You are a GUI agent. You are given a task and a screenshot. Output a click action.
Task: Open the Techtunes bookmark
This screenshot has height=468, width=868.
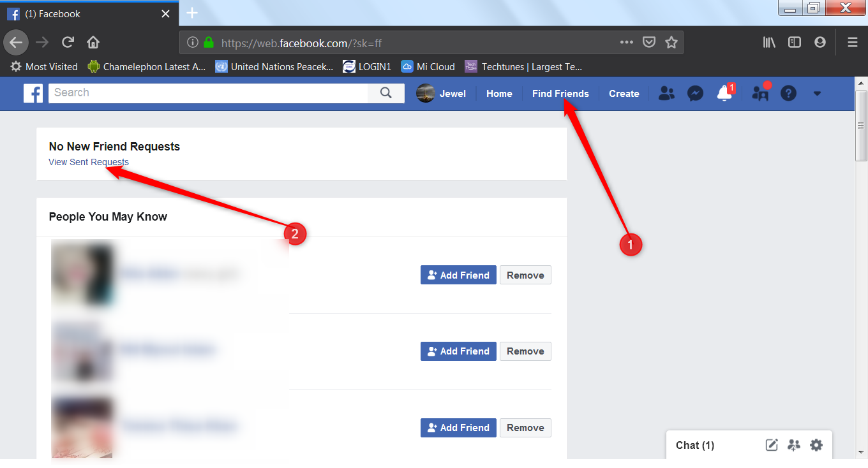[523, 66]
